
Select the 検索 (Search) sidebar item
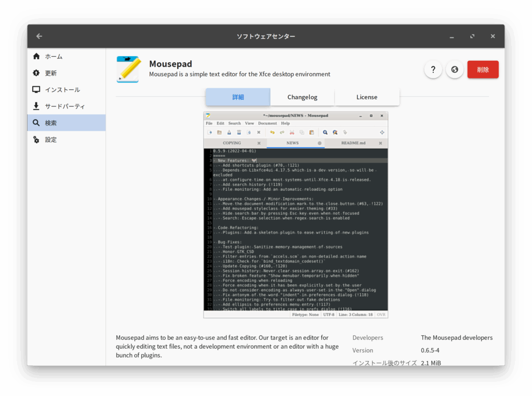point(66,123)
